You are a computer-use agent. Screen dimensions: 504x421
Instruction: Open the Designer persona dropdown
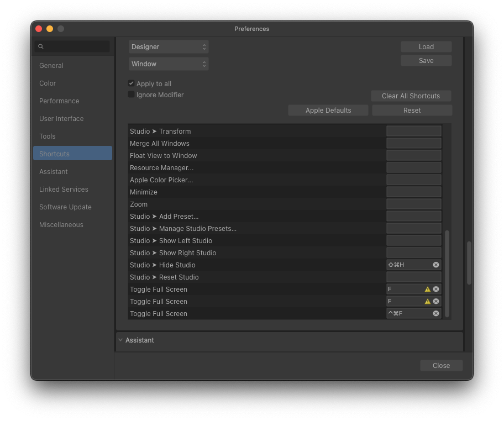[169, 47]
